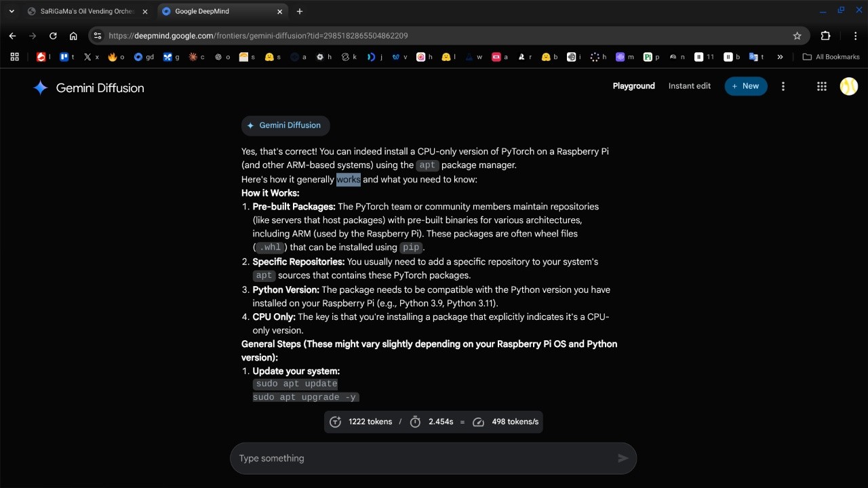This screenshot has width=868, height=488.
Task: Open the Trello bookmark labeled t
Action: [67, 57]
